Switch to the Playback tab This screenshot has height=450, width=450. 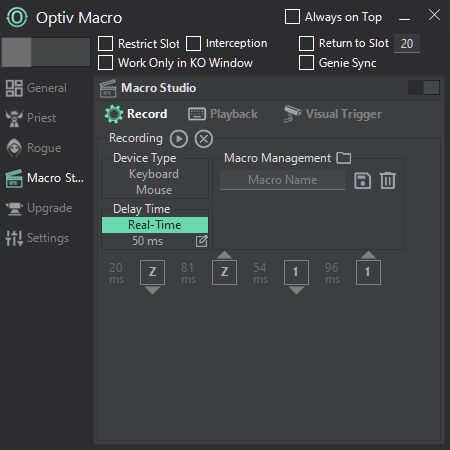coord(223,114)
